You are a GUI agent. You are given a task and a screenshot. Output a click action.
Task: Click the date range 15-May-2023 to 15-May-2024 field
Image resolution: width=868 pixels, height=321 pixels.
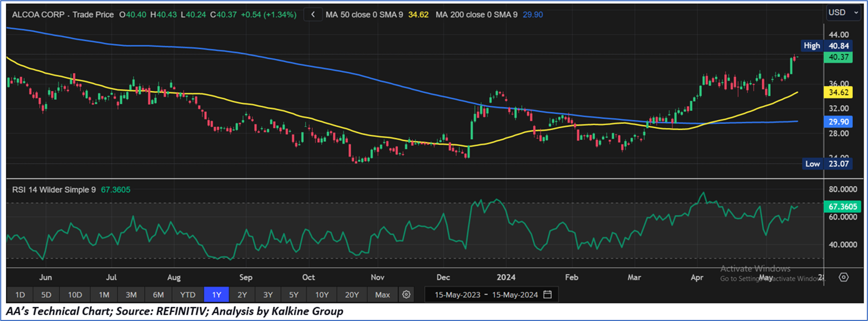[x=486, y=295]
